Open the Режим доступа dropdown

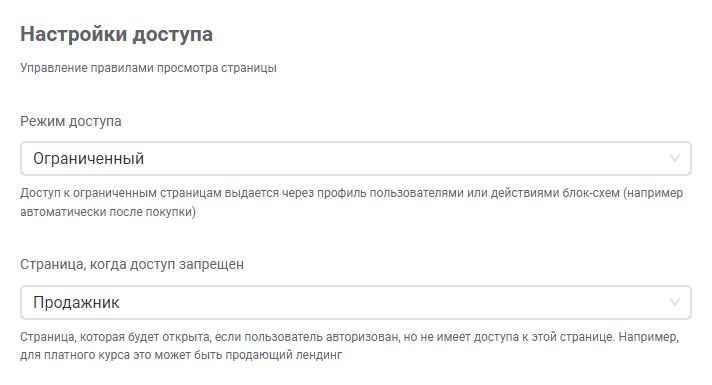[356, 158]
